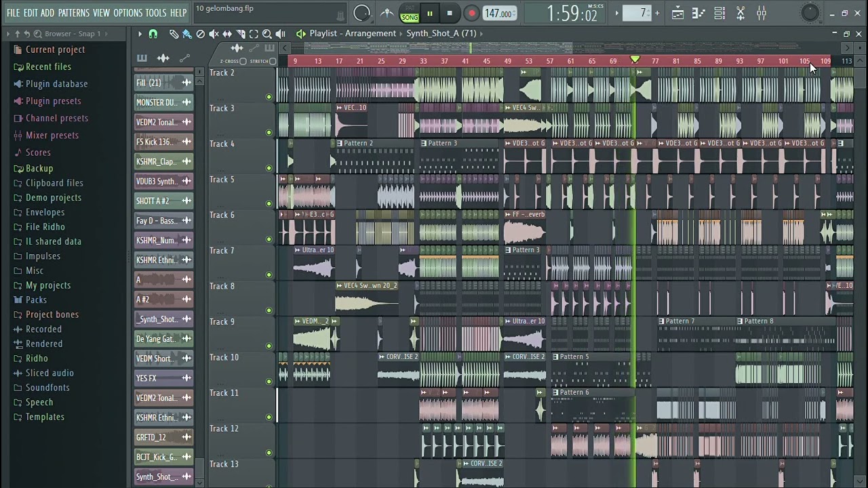Mute Track 12 using its green dot

click(269, 453)
